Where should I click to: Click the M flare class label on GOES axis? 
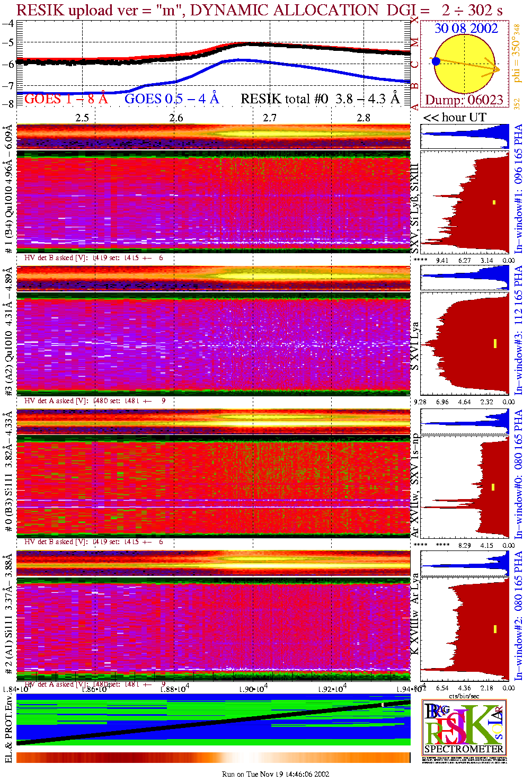(415, 42)
